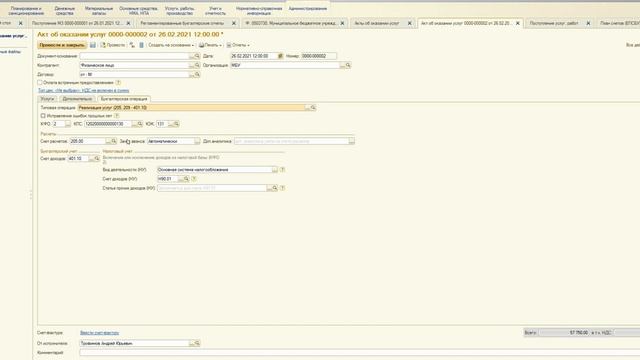Click help icon beside Исправление ошибок прошлых лет

click(x=117, y=116)
